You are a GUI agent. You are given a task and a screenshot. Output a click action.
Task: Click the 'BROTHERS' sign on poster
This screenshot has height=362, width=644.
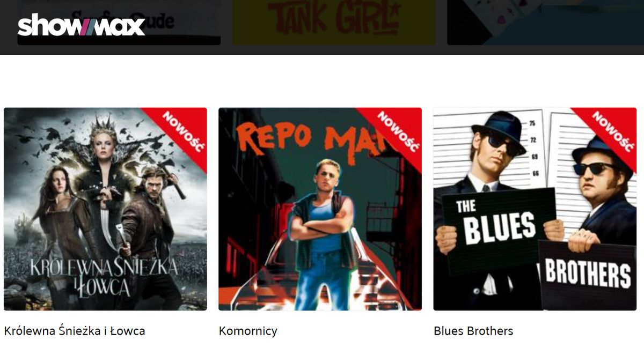(x=588, y=274)
